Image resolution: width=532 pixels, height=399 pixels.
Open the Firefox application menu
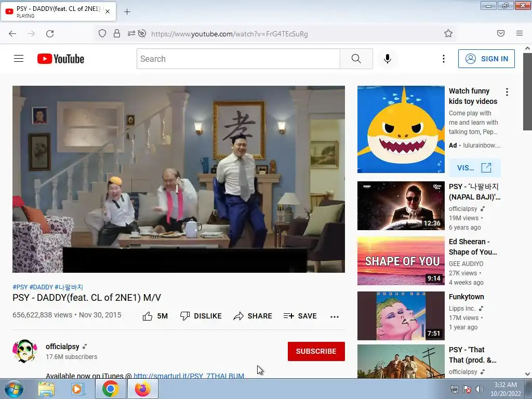(520, 33)
